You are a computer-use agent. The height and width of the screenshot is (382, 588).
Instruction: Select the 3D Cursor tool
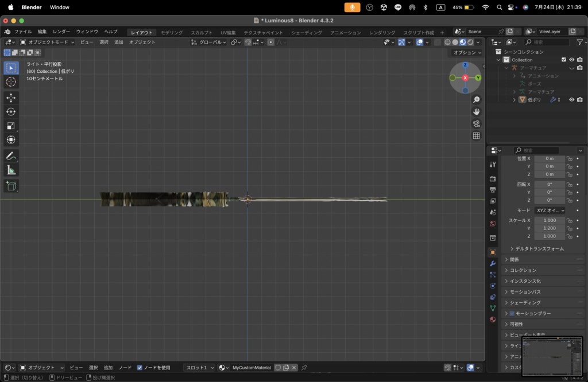pyautogui.click(x=11, y=81)
